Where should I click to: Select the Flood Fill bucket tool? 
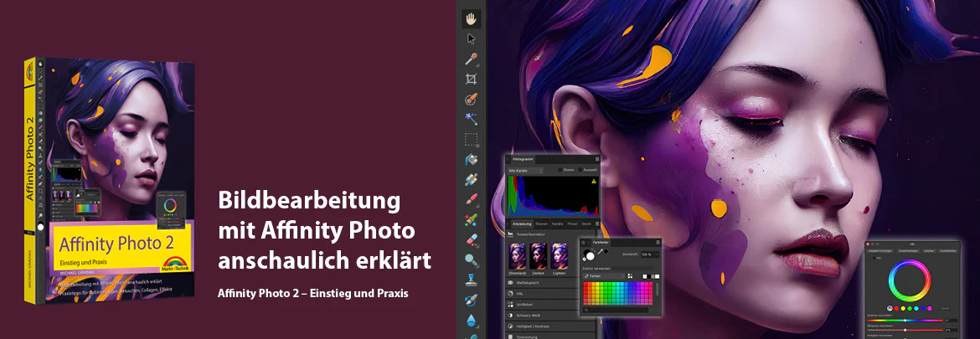pyautogui.click(x=472, y=160)
